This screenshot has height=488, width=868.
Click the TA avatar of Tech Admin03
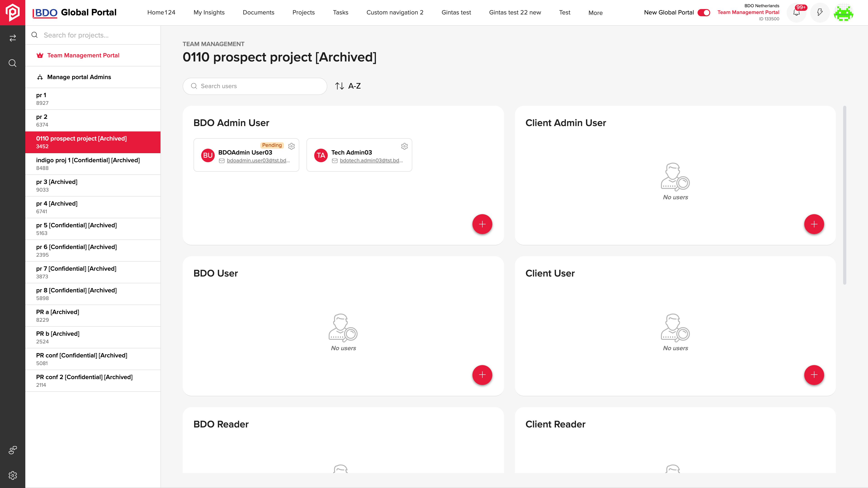click(x=321, y=155)
